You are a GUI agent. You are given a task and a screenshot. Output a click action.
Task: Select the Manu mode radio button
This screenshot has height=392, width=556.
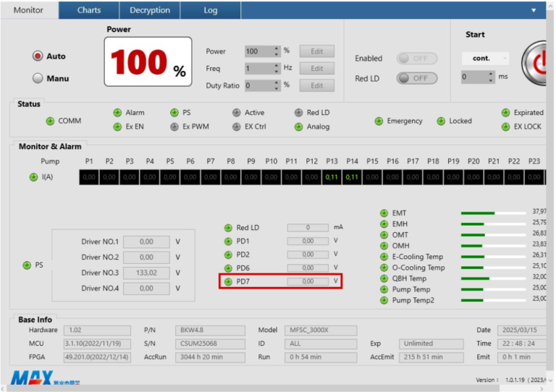click(38, 78)
